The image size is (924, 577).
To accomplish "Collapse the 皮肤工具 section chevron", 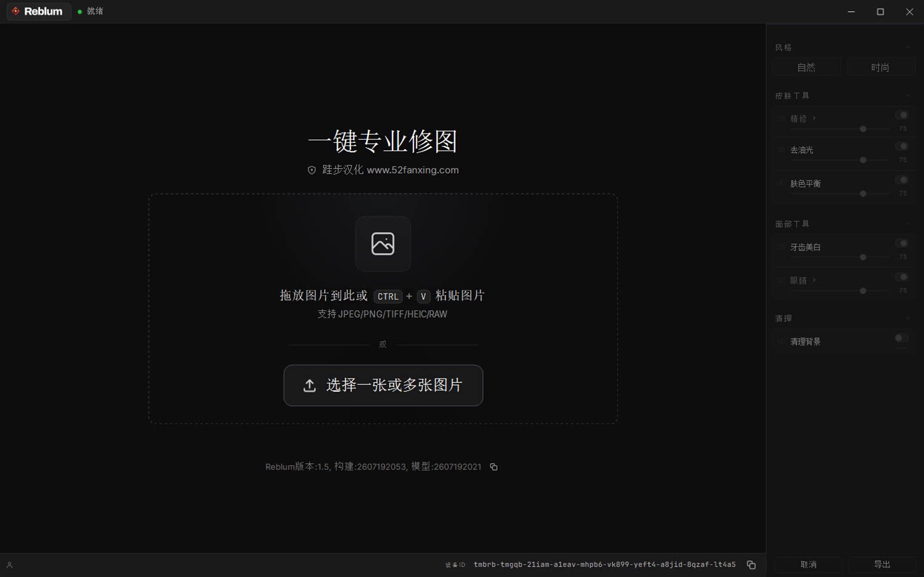I will point(908,95).
